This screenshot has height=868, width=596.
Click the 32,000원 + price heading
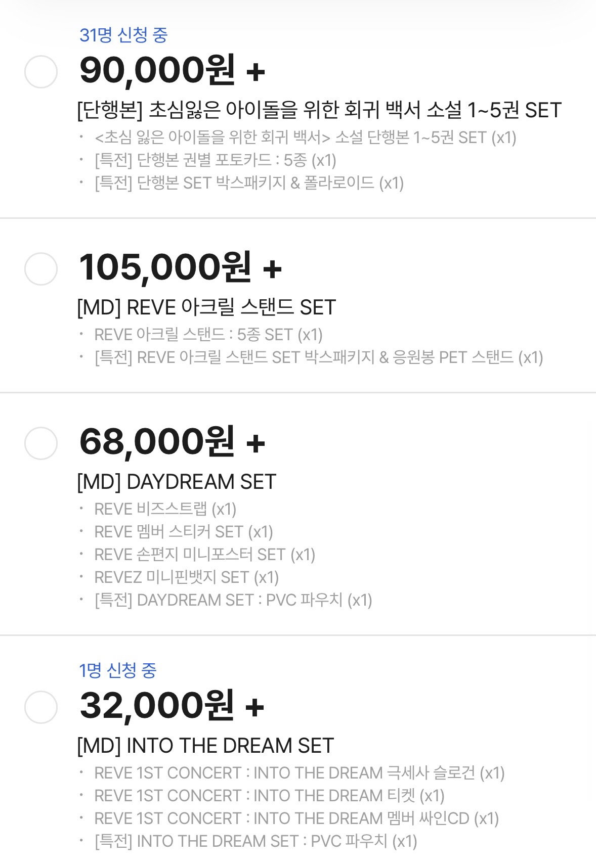pyautogui.click(x=173, y=706)
